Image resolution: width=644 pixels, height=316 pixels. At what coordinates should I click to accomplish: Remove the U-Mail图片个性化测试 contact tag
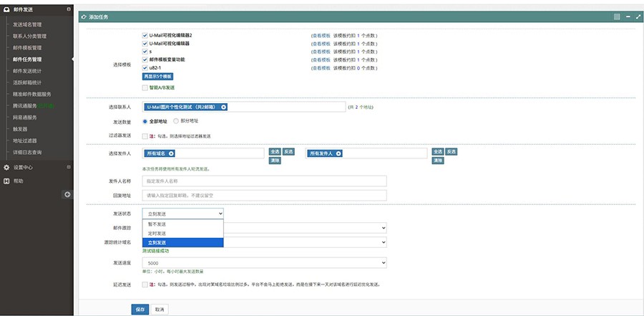pos(223,107)
